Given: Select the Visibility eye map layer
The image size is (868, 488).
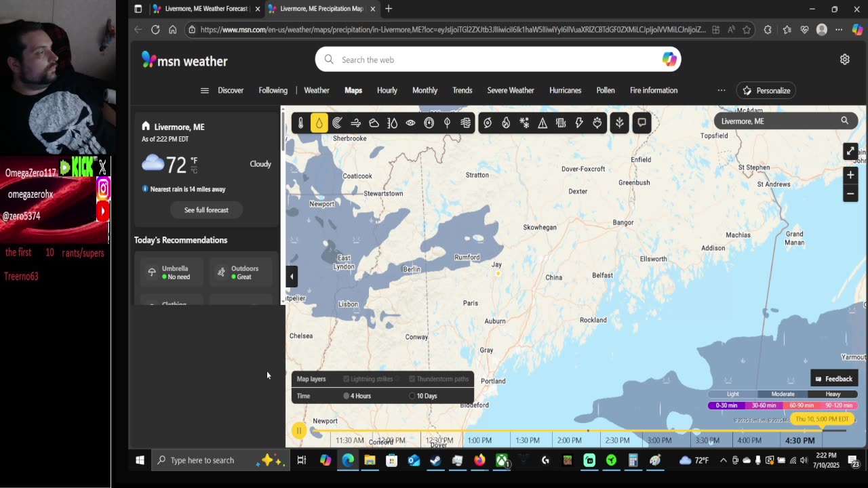Looking at the screenshot, I should point(410,123).
